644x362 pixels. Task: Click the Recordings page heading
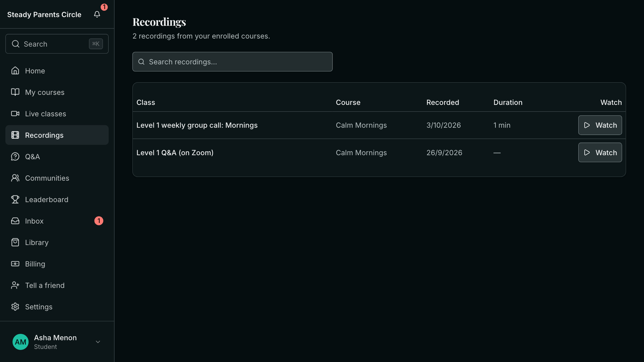pyautogui.click(x=159, y=22)
